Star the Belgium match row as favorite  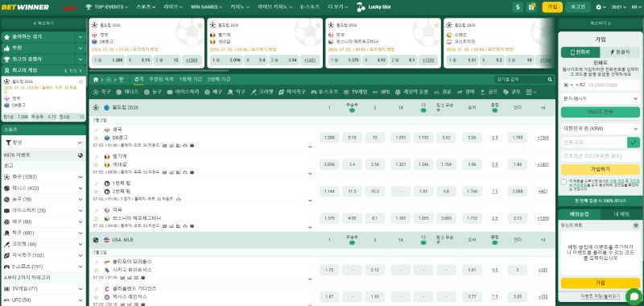[96, 165]
